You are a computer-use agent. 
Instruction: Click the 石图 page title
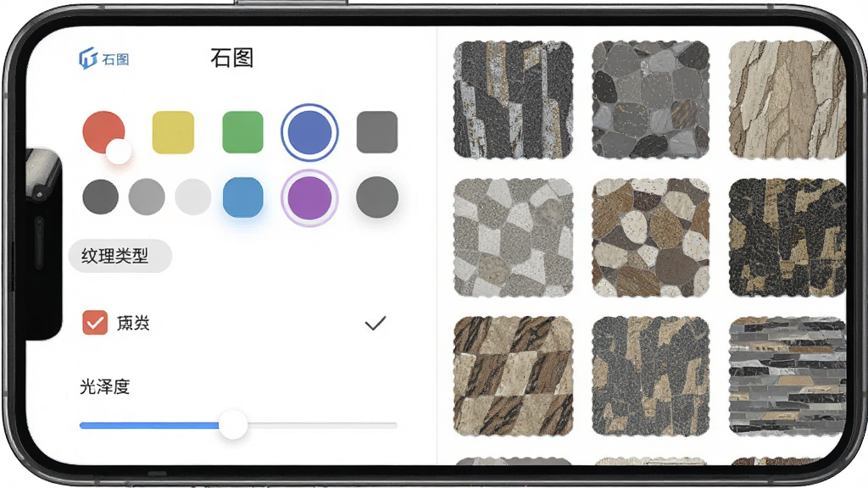click(232, 58)
